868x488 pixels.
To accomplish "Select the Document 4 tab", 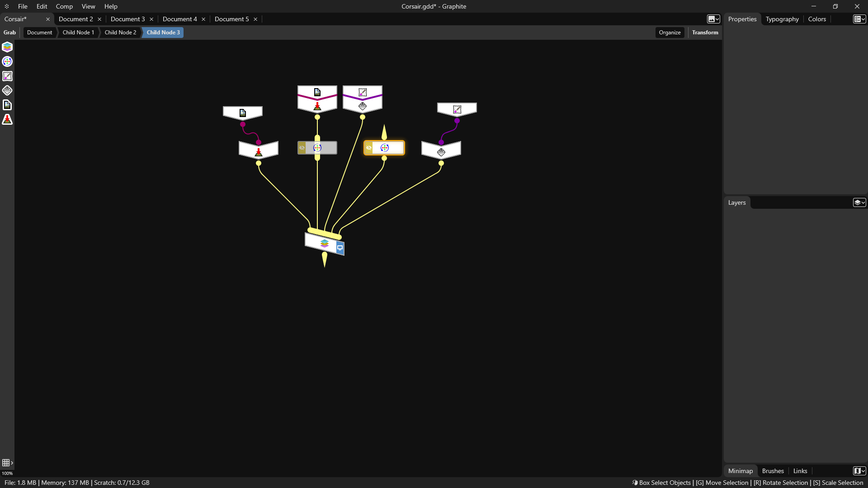I will [x=179, y=19].
